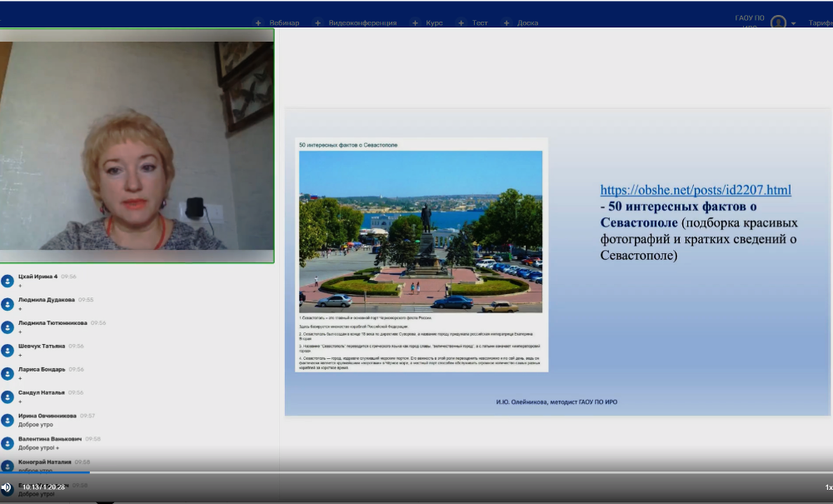The image size is (833, 504).
Task: Click the slide title 50 интересных фактов о Севастополе
Action: (348, 145)
